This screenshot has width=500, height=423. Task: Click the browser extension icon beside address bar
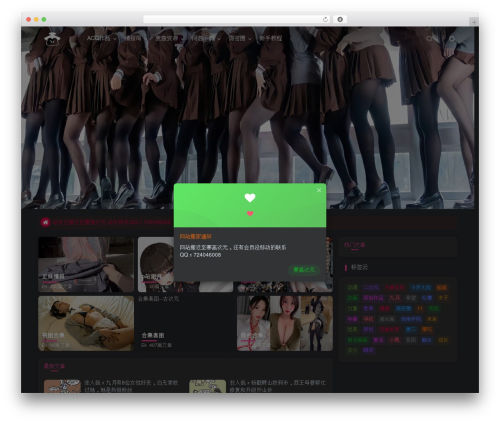click(x=340, y=19)
